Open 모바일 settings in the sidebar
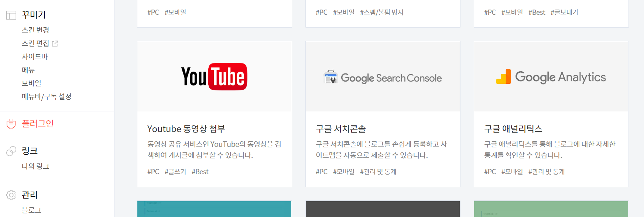This screenshot has width=644, height=217. point(31,83)
